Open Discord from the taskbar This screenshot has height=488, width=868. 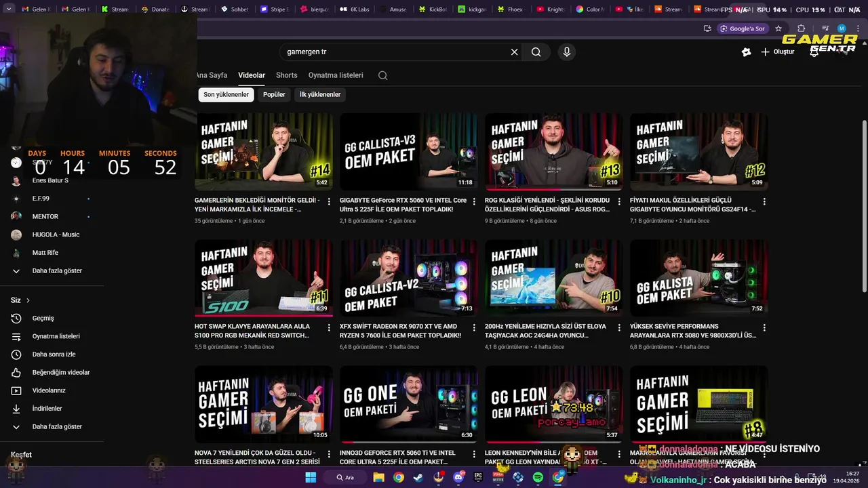click(x=458, y=477)
